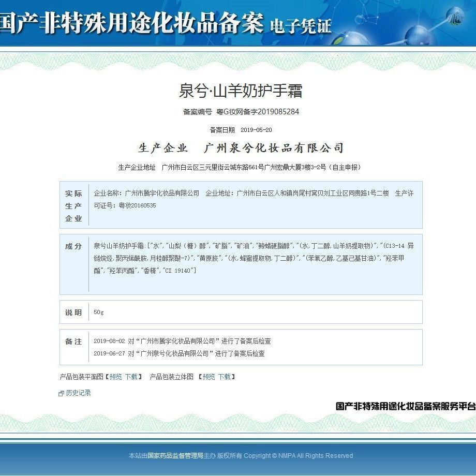Screen dimensions: 476x476
Task: Click the product title 泉兮·山羊奶护手霜
Action: tap(241, 91)
